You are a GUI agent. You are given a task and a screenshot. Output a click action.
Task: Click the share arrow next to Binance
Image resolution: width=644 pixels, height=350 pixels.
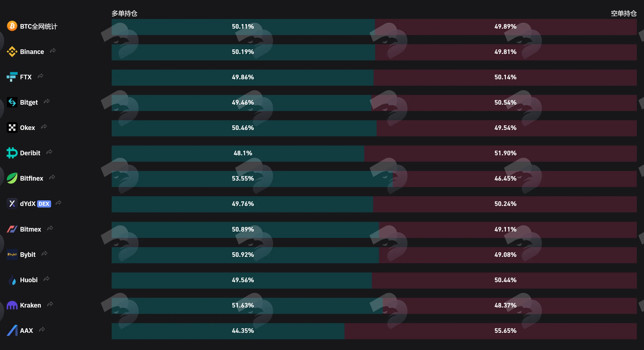[53, 51]
